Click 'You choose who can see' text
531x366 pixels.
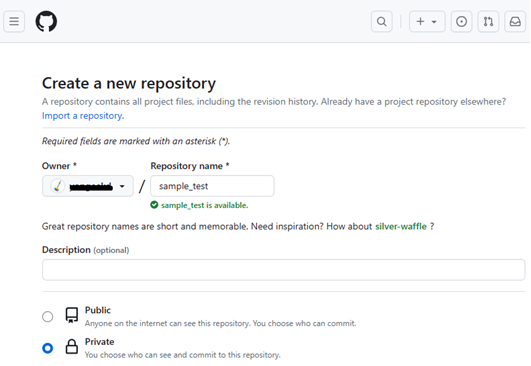183,355
